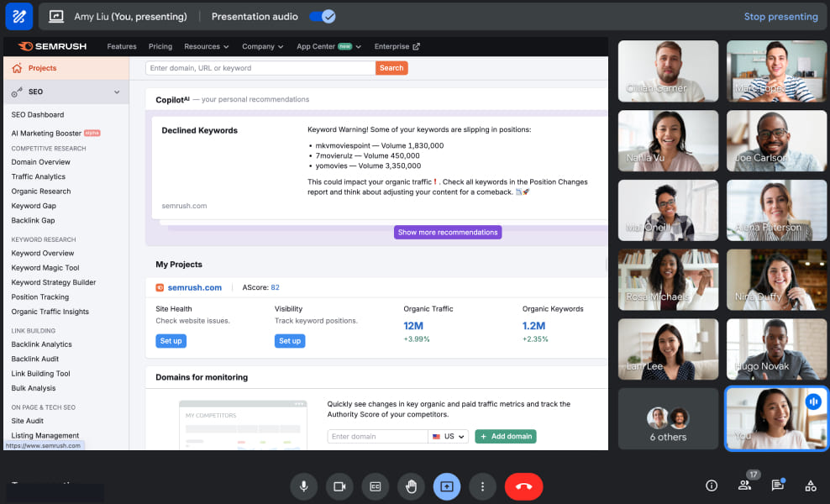Click Stop presenting

(x=780, y=16)
